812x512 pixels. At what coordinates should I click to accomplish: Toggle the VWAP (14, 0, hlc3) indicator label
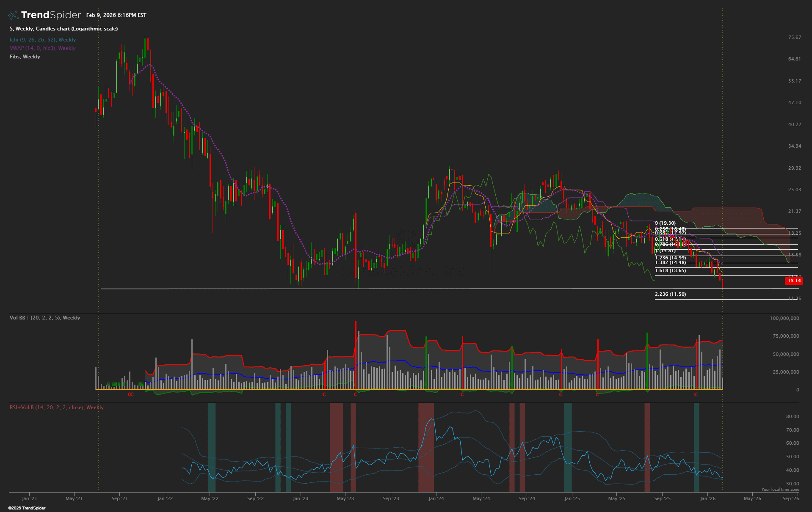pyautogui.click(x=42, y=48)
